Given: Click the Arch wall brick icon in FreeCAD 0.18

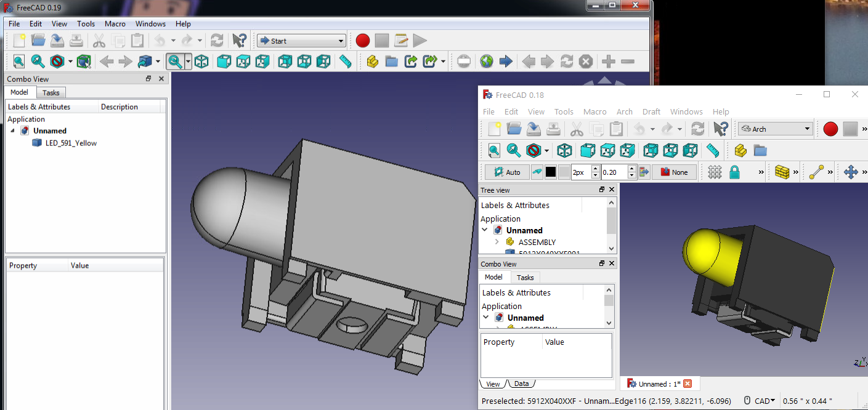Looking at the screenshot, I should [782, 172].
